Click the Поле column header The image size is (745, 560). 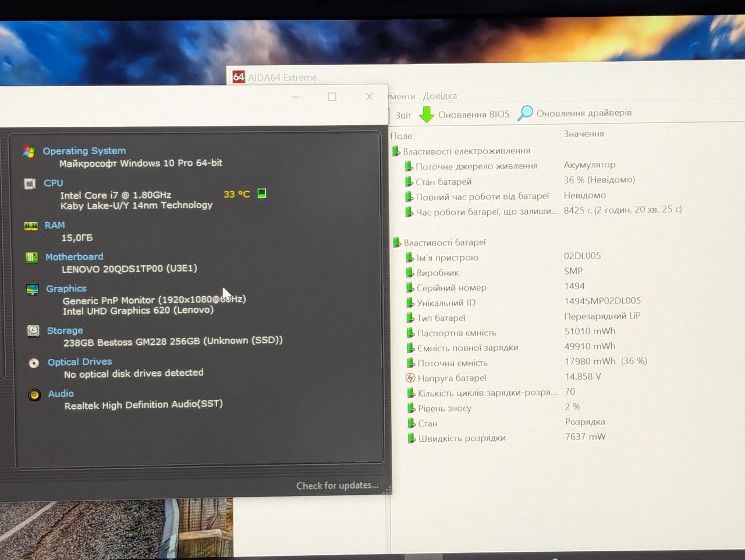[x=401, y=135]
